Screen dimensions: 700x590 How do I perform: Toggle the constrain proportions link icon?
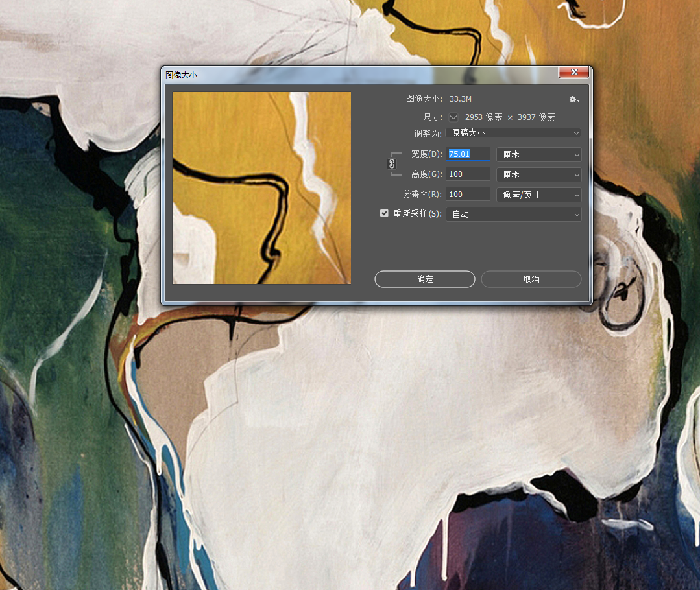pyautogui.click(x=392, y=164)
